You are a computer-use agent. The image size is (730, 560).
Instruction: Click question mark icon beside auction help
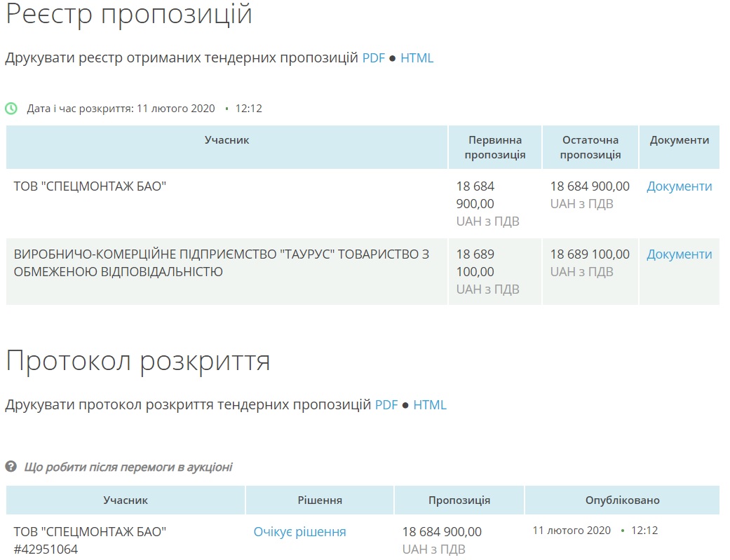[11, 467]
